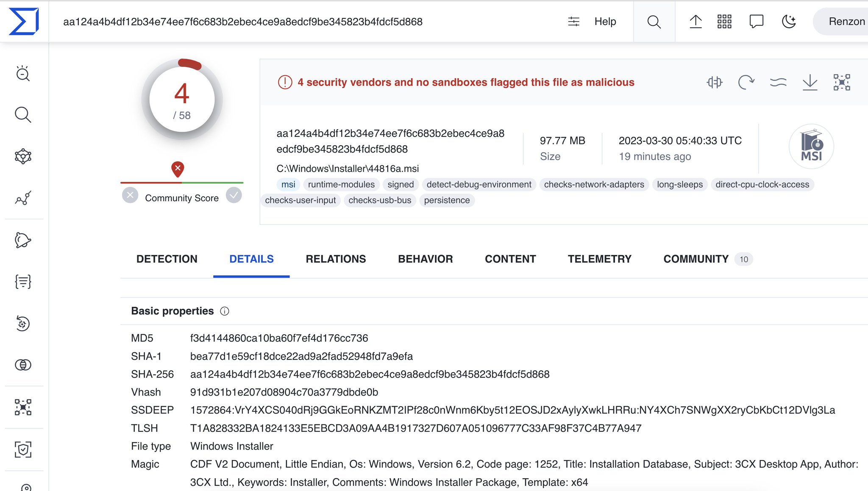Click the detect-debug-environment tag
The width and height of the screenshot is (868, 491).
click(x=479, y=184)
